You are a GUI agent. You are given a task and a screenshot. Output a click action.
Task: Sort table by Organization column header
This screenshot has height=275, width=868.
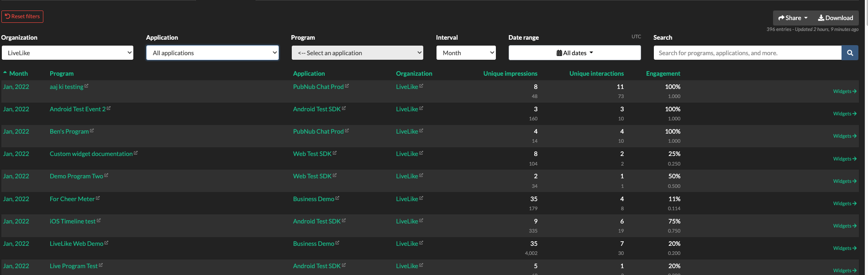click(414, 73)
